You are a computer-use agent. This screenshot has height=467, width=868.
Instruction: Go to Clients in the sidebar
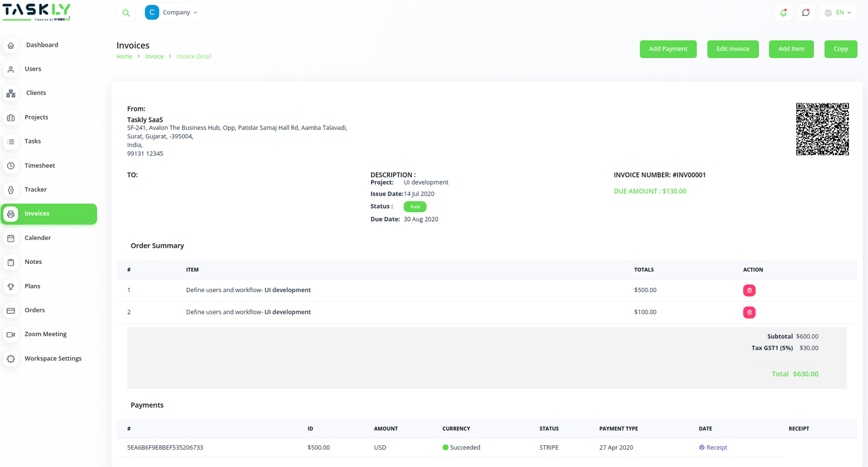(36, 93)
